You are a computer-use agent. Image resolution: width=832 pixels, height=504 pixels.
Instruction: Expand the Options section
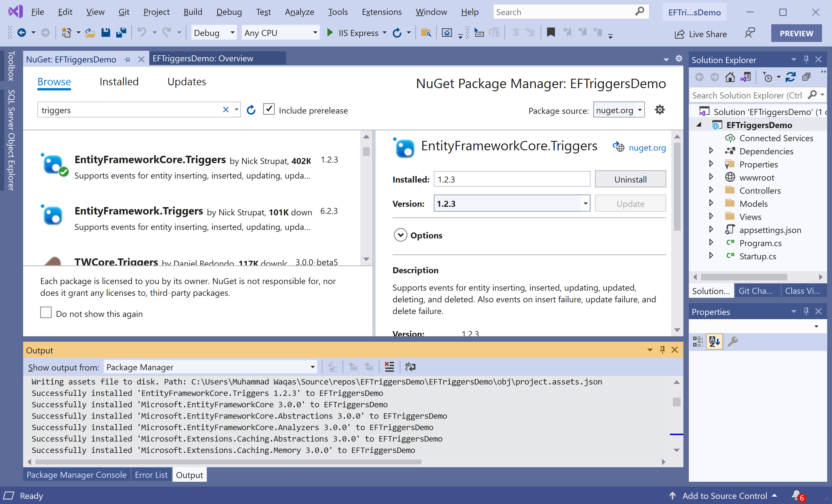pyautogui.click(x=400, y=235)
